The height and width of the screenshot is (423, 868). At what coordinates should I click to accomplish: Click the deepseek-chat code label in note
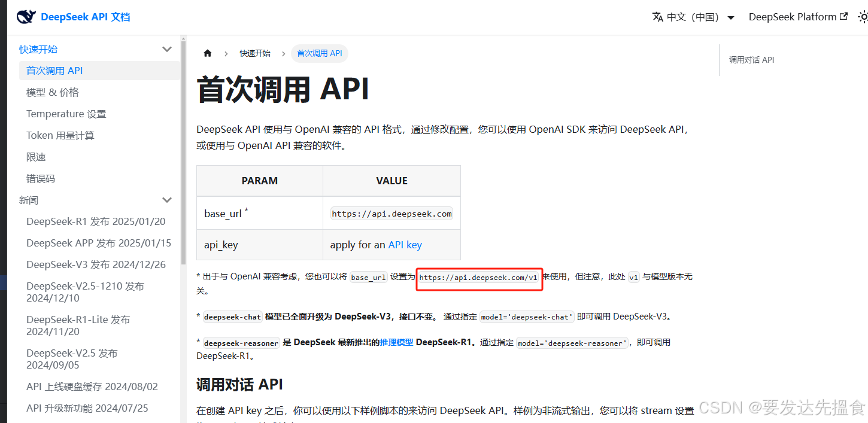(233, 317)
